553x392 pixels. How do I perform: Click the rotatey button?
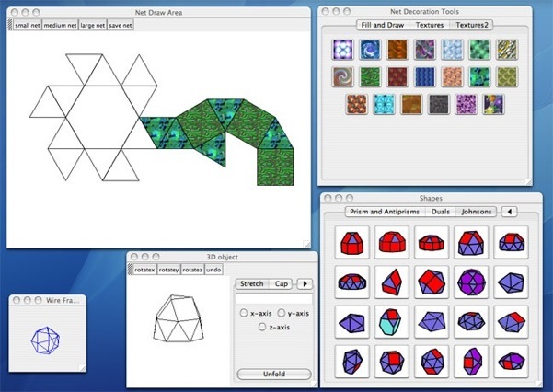click(x=168, y=270)
